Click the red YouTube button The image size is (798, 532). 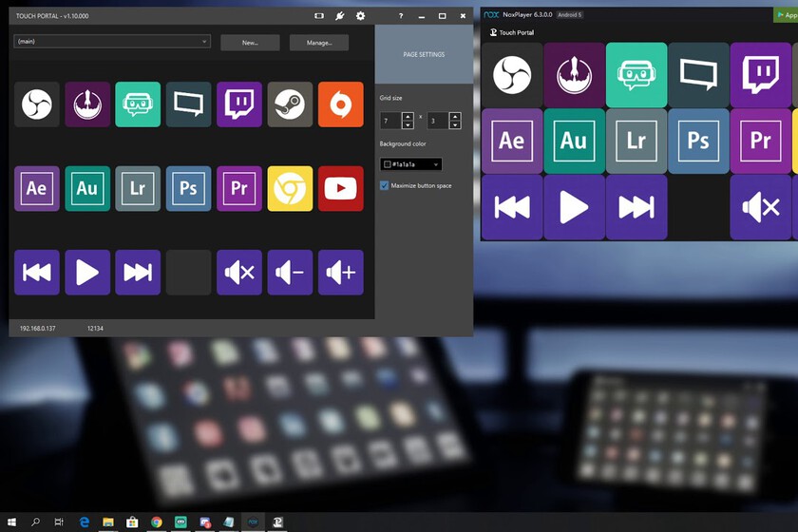tap(340, 188)
